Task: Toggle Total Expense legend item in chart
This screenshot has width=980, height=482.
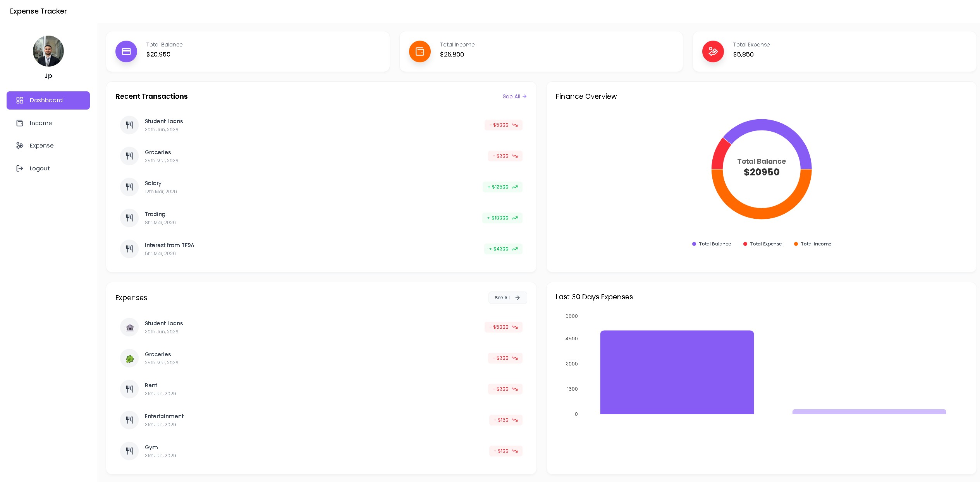Action: pos(762,244)
